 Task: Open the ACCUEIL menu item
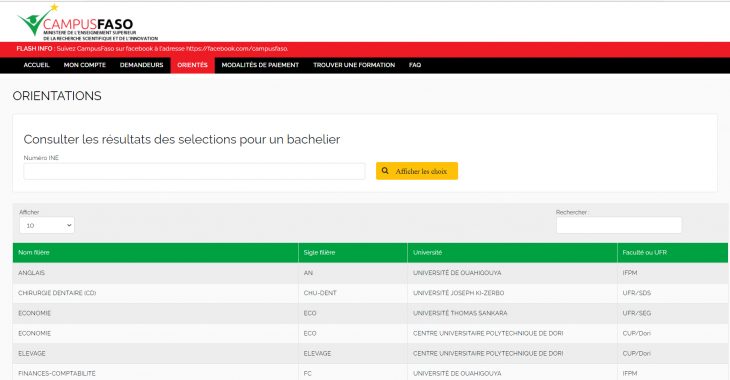point(36,65)
